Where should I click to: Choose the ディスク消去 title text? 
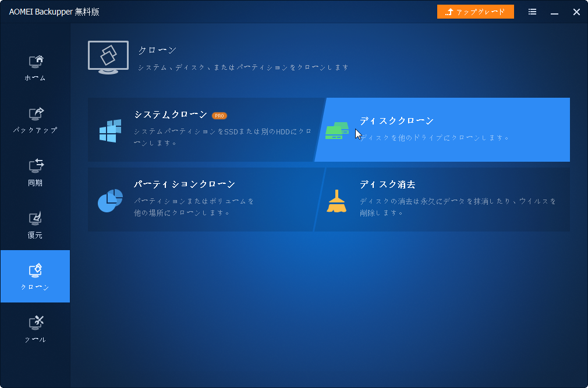pos(387,184)
